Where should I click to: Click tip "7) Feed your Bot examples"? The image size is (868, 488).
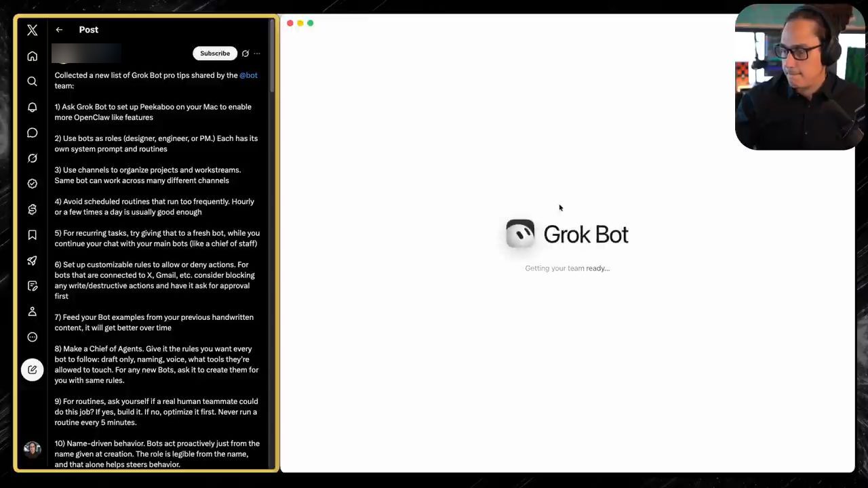click(154, 322)
